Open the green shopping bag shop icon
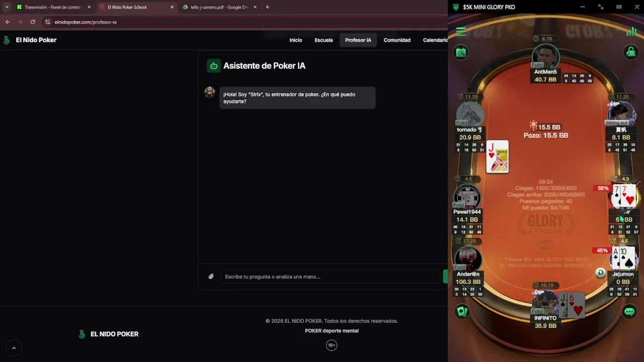Viewport: 644px width, 362px height. [x=630, y=52]
